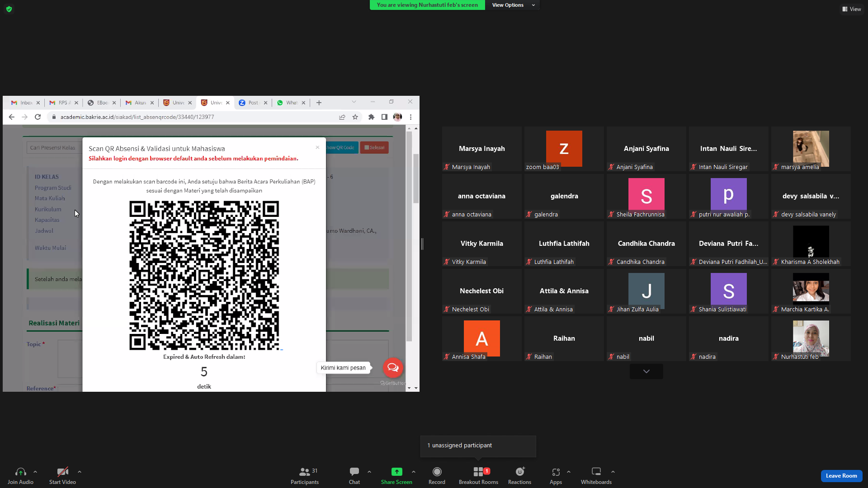This screenshot has width=868, height=488.
Task: Click Start Video camera icon
Action: pyautogui.click(x=63, y=472)
